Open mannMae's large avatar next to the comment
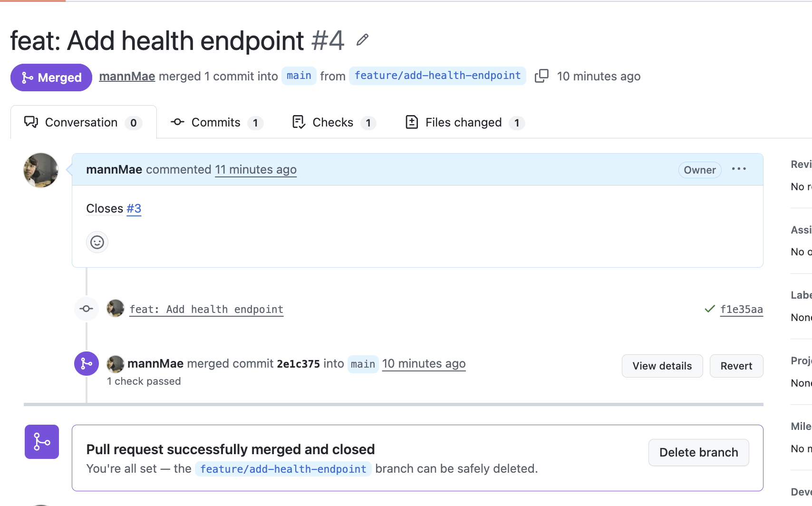The width and height of the screenshot is (812, 506). pos(41,170)
